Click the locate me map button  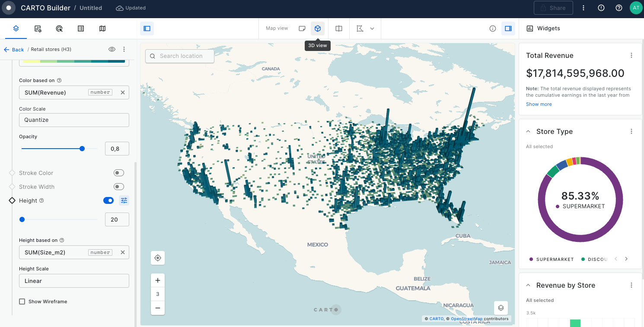point(158,258)
